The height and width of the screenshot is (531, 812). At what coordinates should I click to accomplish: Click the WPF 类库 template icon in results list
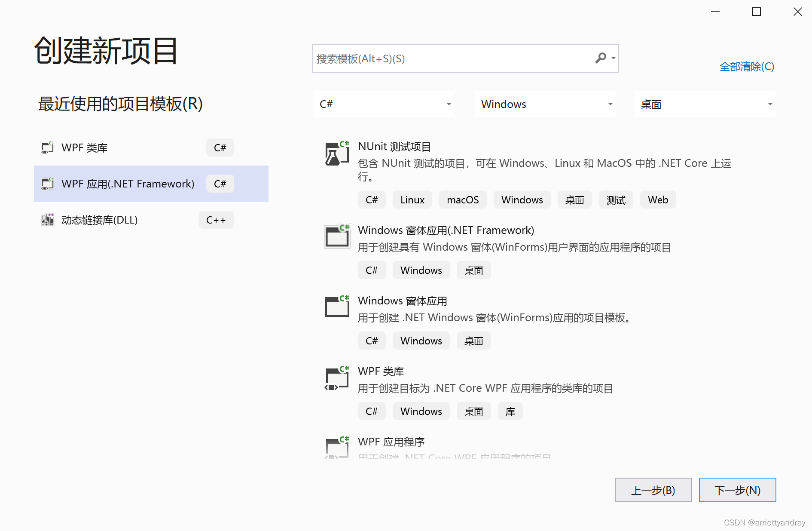337,378
